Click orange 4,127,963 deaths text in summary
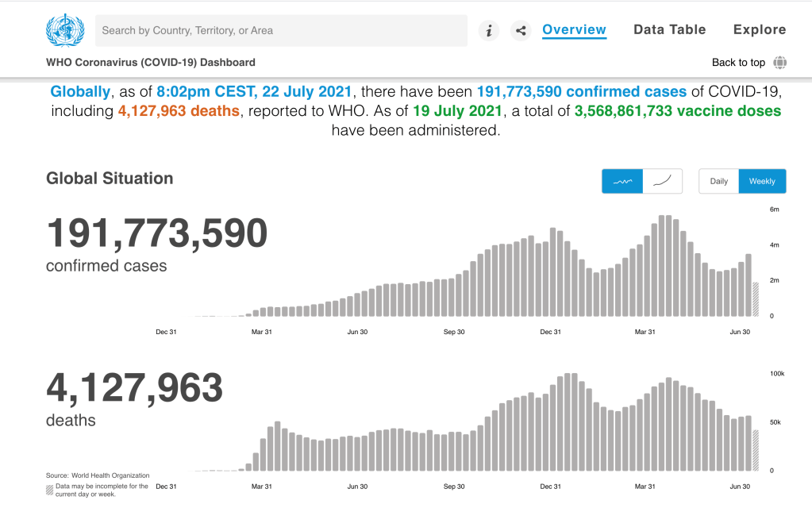The height and width of the screenshot is (531, 812). [x=179, y=111]
